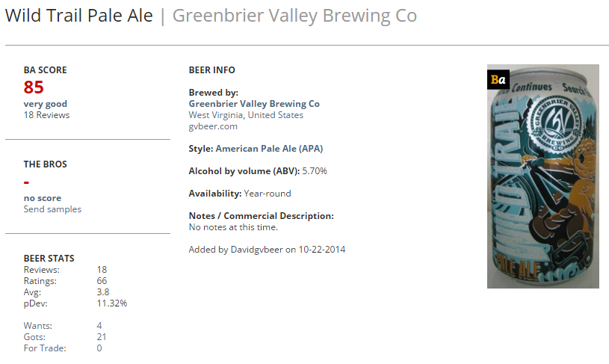Viewport: 609px width, 364px height.
Task: Click the Bros no score label
Action: [x=43, y=198]
